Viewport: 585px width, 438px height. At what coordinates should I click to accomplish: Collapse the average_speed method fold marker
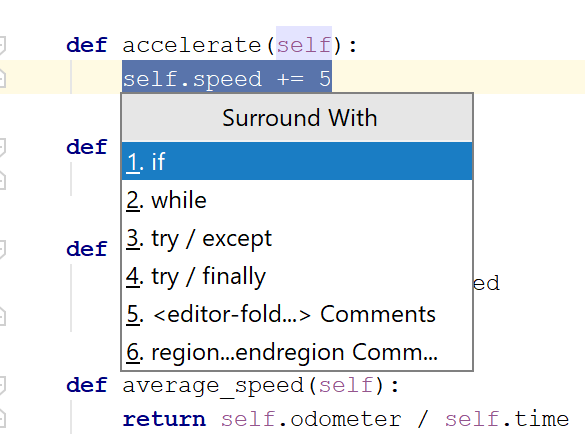point(2,385)
